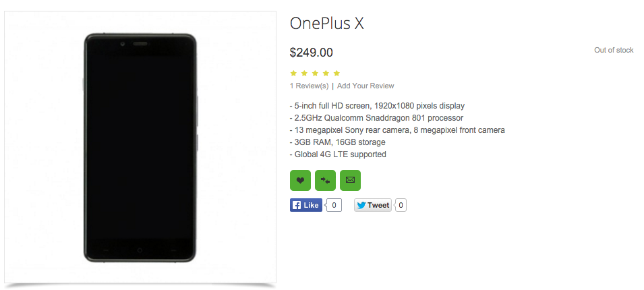Add OnePlus X to wishlist with heart icon
The width and height of the screenshot is (644, 290).
click(300, 180)
